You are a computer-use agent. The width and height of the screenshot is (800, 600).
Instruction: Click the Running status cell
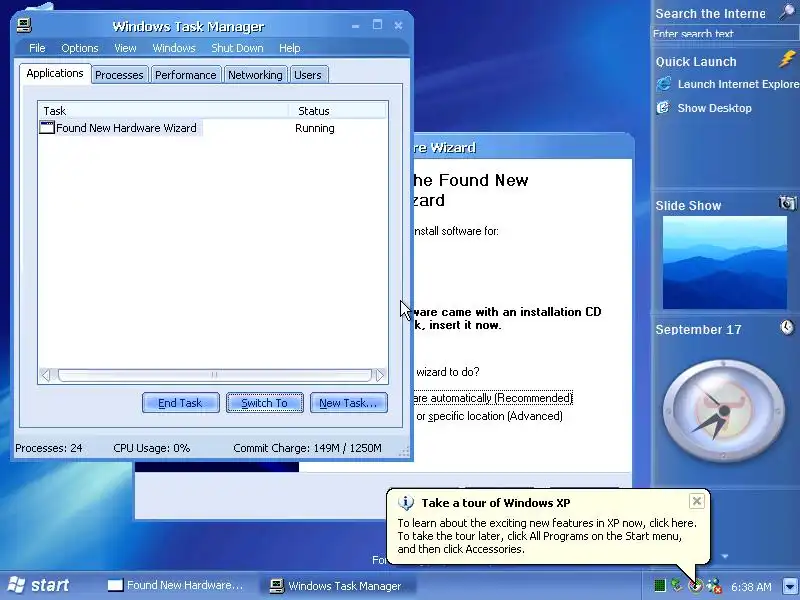coord(315,128)
